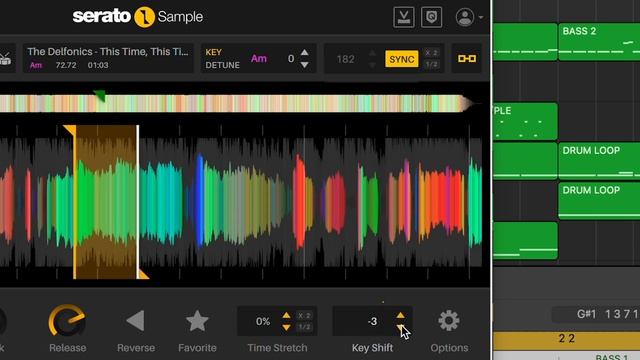Screen dimensions: 640x360
Task: Click the 72.72 BPM text under title
Action: pyautogui.click(x=66, y=65)
